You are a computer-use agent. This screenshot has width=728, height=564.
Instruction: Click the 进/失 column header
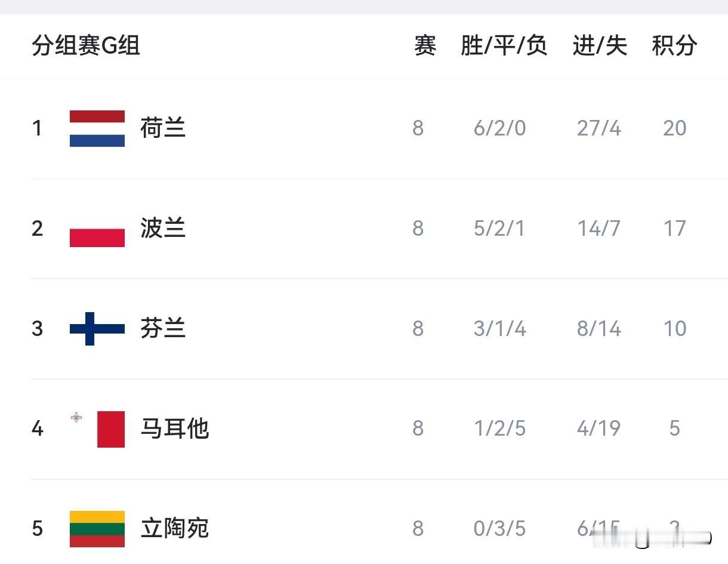click(x=600, y=46)
